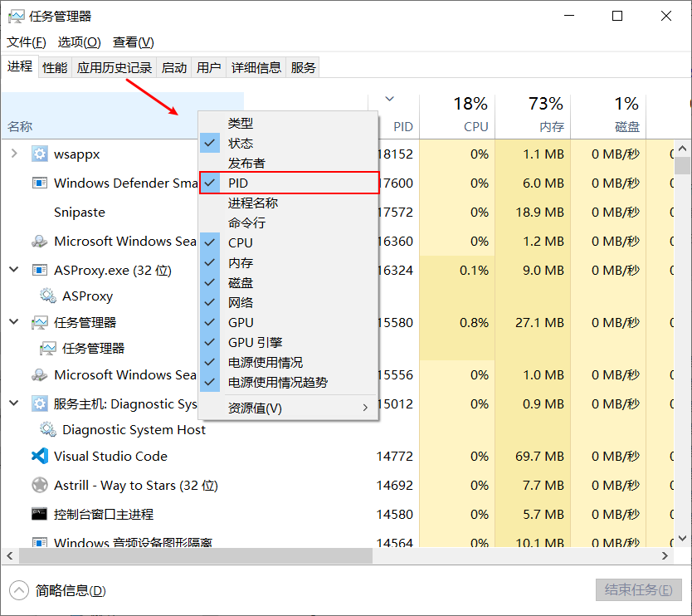Uncheck the PID column option
692x616 pixels.
point(289,183)
